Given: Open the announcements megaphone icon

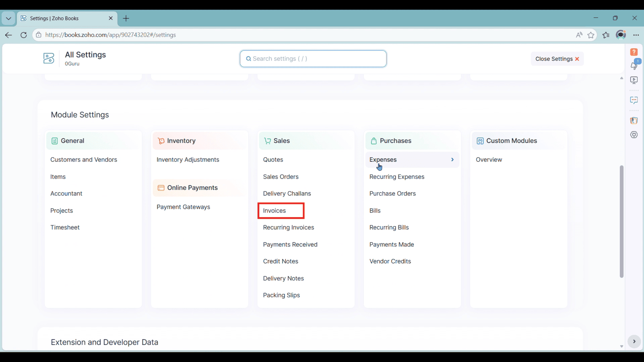Looking at the screenshot, I should click(x=634, y=66).
